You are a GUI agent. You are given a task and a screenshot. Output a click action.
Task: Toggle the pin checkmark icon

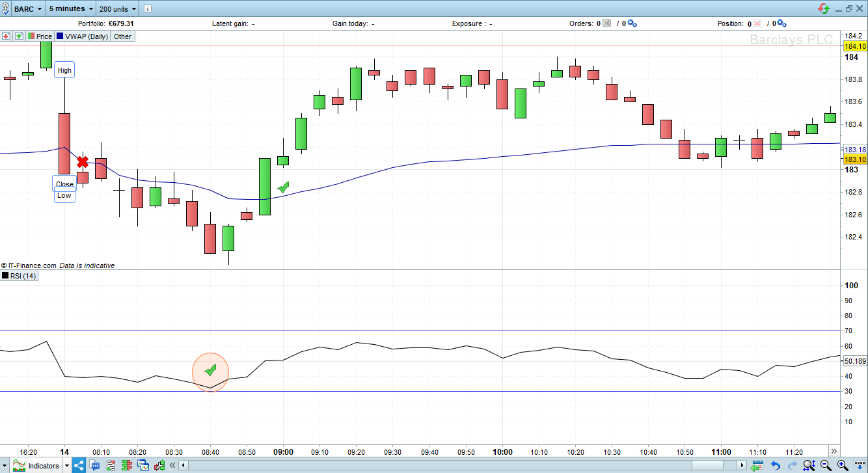(x=5, y=8)
